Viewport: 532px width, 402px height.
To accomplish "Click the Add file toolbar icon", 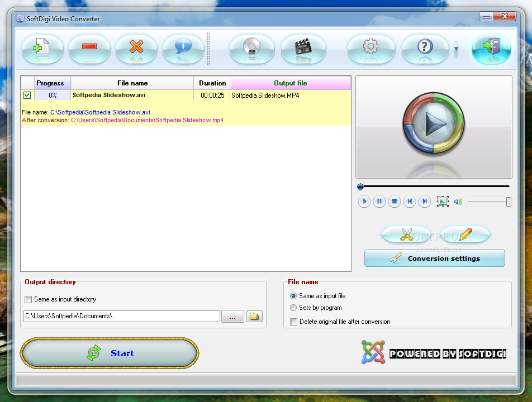I will [x=42, y=49].
